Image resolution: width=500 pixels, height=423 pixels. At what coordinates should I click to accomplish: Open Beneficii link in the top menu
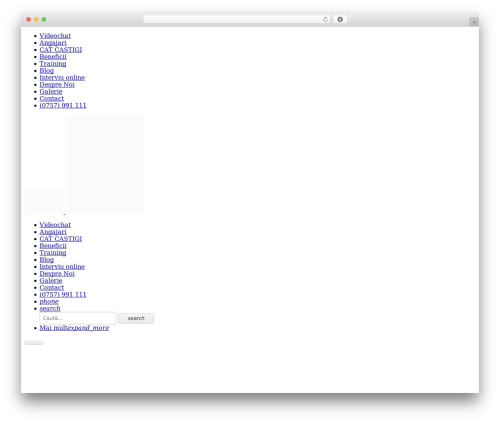(53, 57)
